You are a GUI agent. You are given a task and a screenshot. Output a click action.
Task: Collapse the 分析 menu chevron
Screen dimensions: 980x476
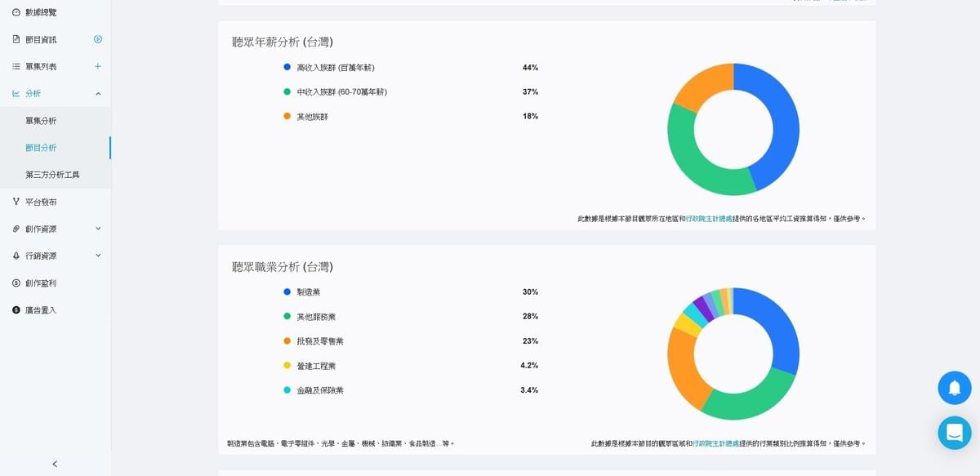coord(98,94)
